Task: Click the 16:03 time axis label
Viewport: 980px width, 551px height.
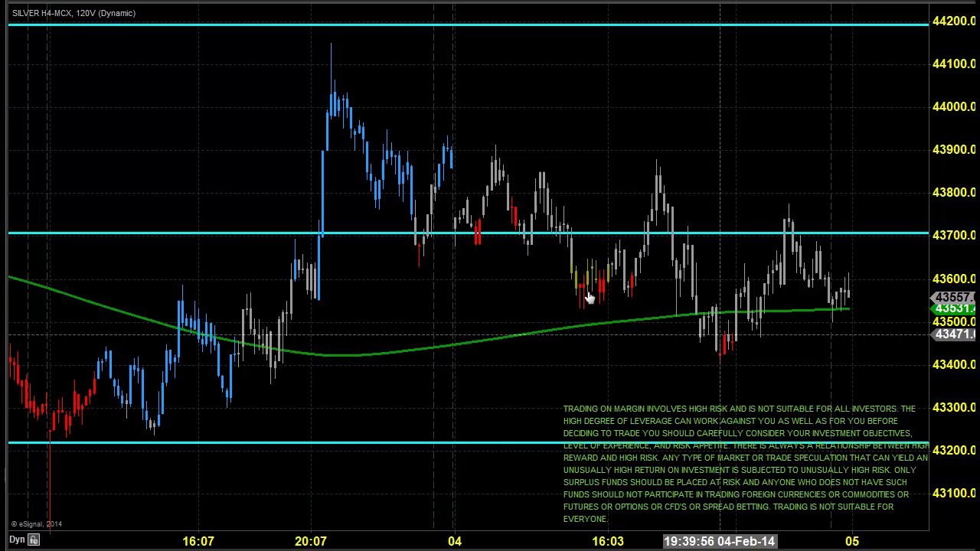Action: 608,541
